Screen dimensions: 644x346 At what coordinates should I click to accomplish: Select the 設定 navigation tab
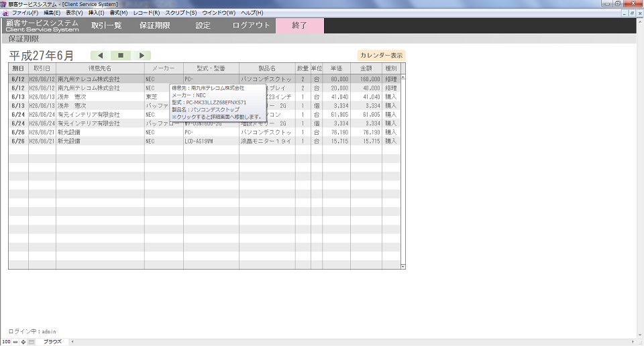coord(203,25)
